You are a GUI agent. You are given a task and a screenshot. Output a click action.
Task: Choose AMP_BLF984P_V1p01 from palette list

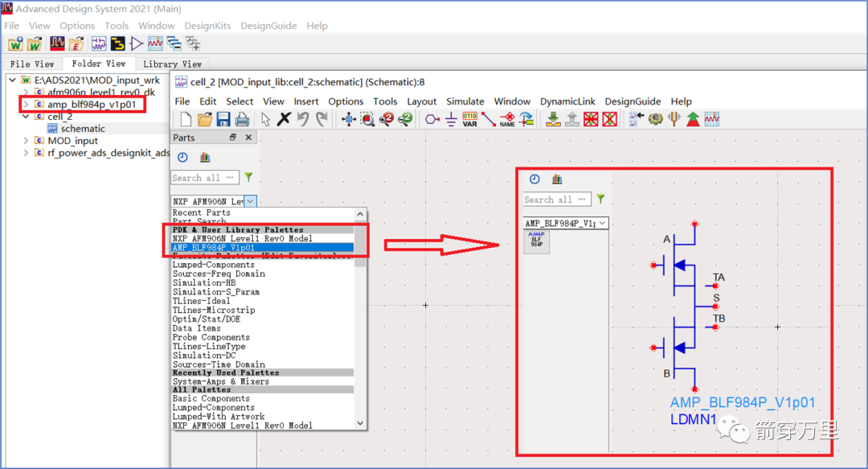click(x=213, y=248)
